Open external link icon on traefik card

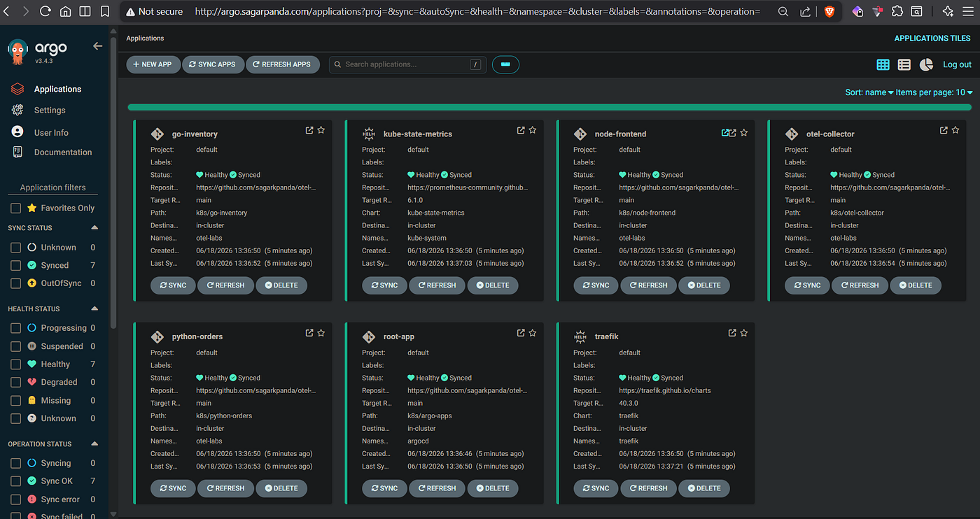[732, 333]
